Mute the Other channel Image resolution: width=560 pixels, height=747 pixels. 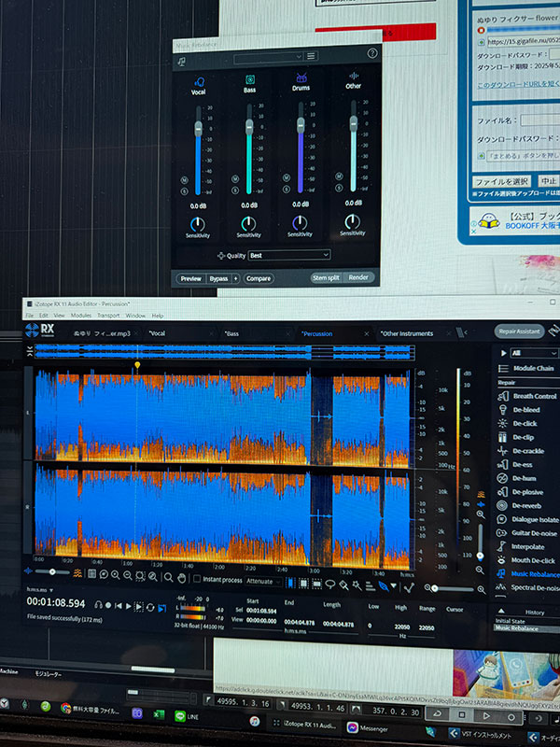(x=339, y=176)
